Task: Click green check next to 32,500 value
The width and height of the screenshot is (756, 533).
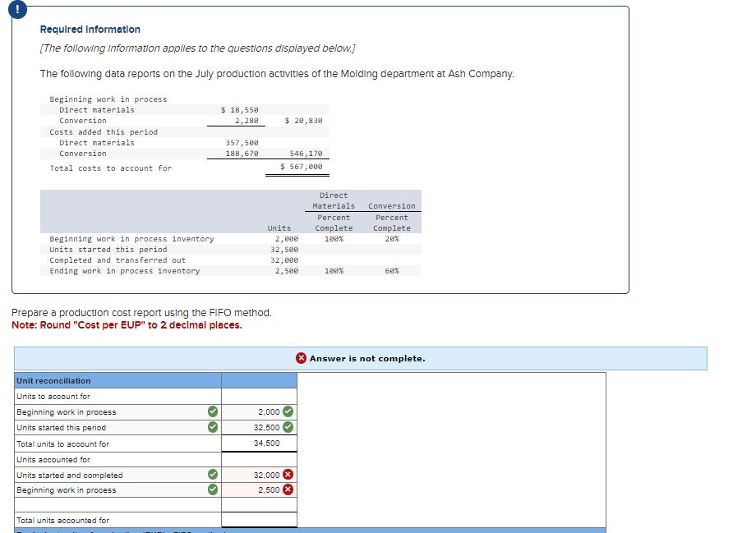Action: pyautogui.click(x=288, y=427)
